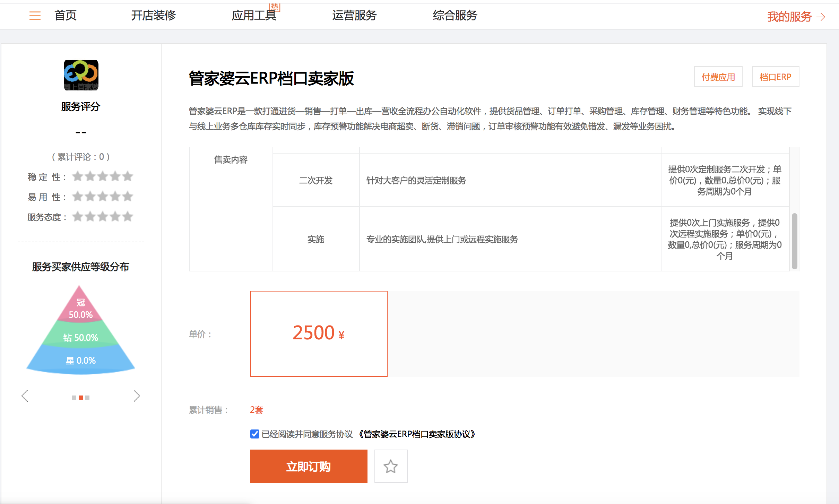Click the 2套 cumulative sales value
This screenshot has width=839, height=504.
pyautogui.click(x=257, y=410)
